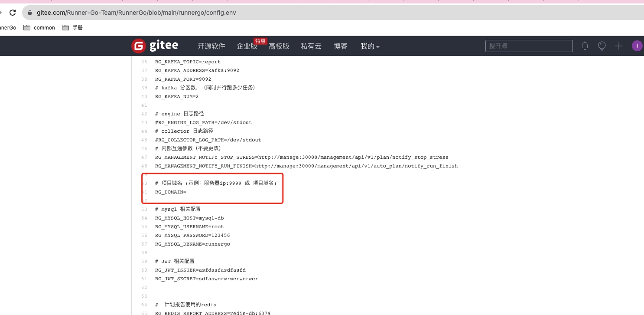Open the 博客 section
644x315 pixels.
click(341, 46)
